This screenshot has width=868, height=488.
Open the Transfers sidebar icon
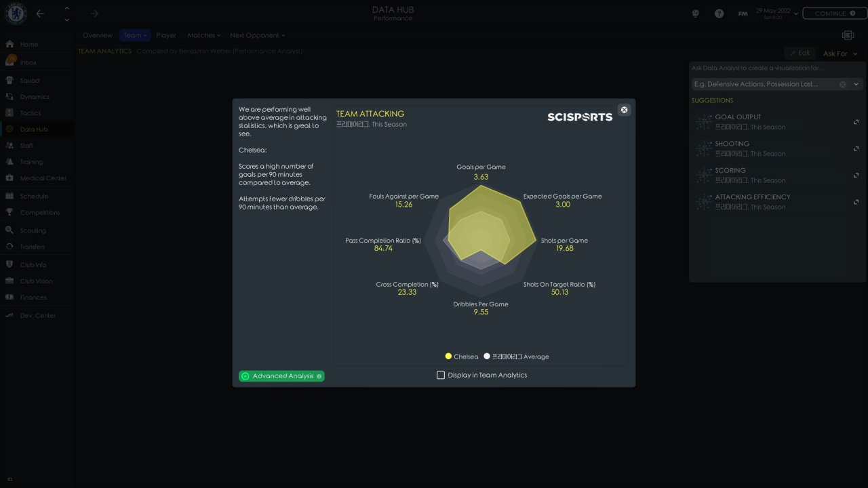(x=9, y=247)
